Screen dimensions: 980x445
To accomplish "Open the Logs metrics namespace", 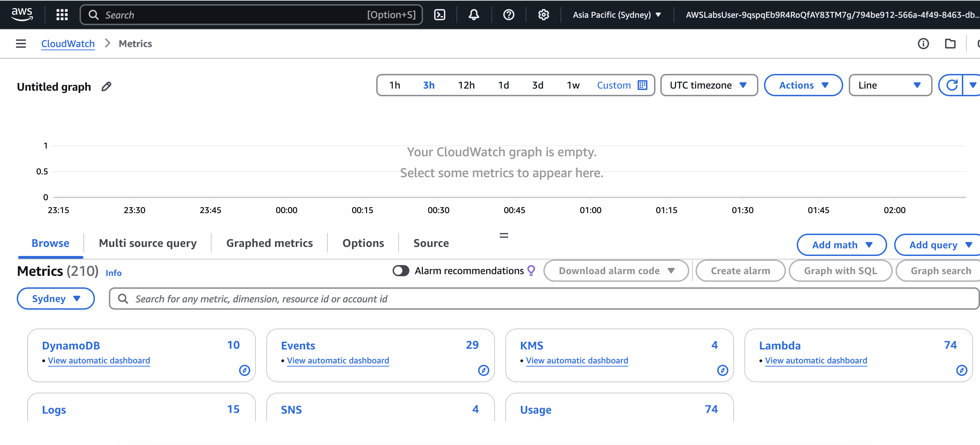I will pos(54,410).
